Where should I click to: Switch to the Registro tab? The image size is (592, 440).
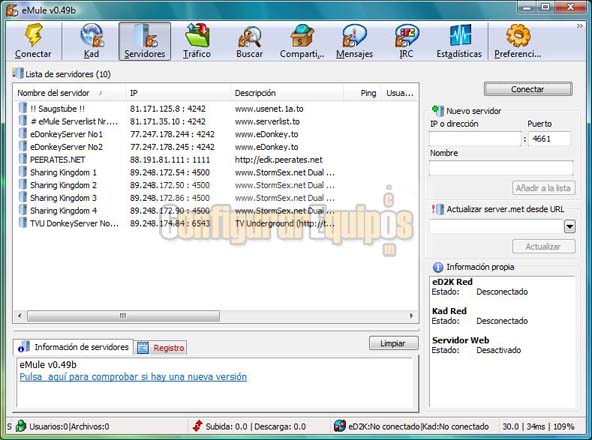click(161, 347)
